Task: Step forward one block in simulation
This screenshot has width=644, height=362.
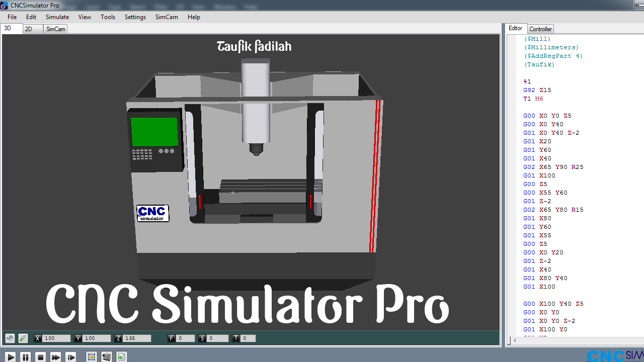Action: click(x=71, y=357)
